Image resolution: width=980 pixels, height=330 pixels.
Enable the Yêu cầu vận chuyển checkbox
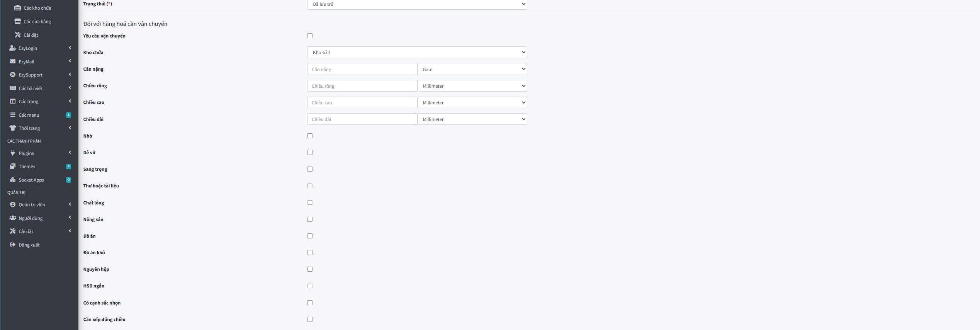tap(310, 36)
